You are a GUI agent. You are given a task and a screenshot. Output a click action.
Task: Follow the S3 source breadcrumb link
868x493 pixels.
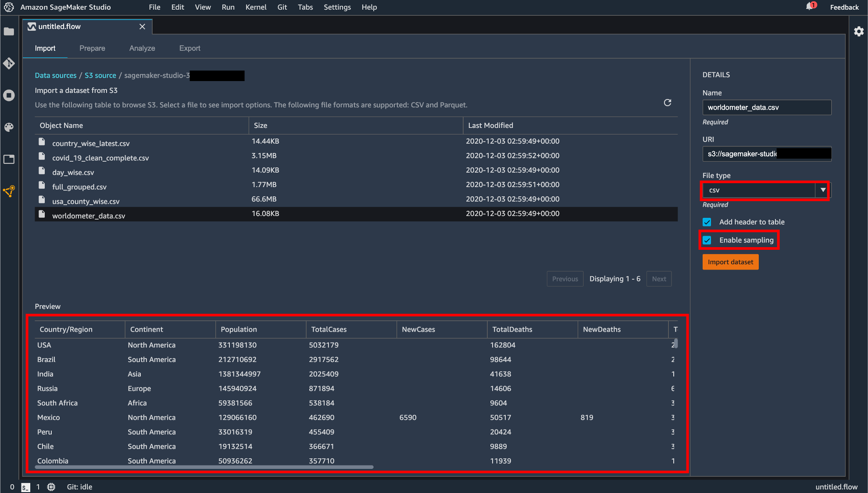(100, 75)
